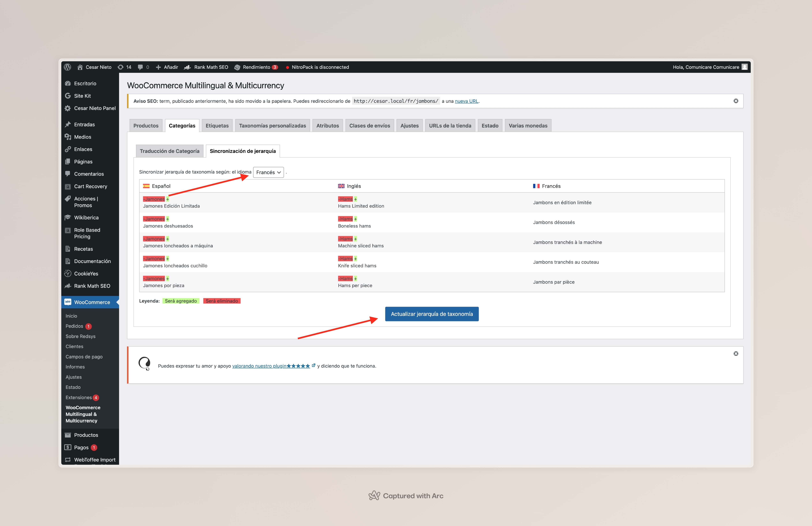812x526 pixels.
Task: Open Rendimiento toolbar icon
Action: pos(237,67)
